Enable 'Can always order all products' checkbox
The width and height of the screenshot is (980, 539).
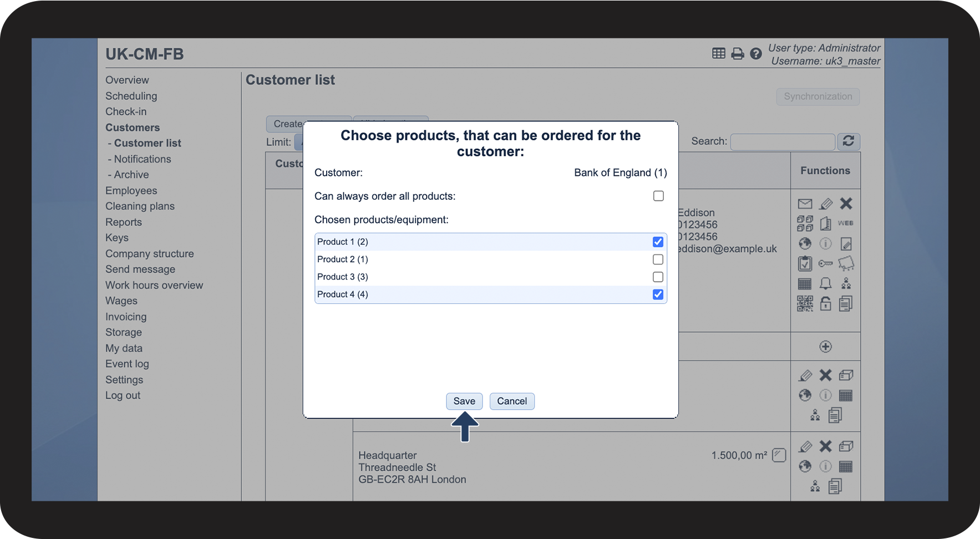(x=658, y=196)
